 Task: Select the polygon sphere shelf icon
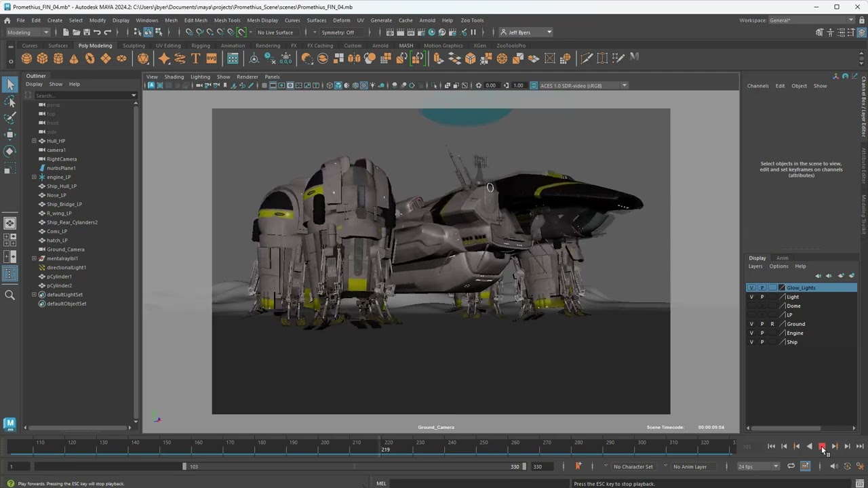point(26,58)
